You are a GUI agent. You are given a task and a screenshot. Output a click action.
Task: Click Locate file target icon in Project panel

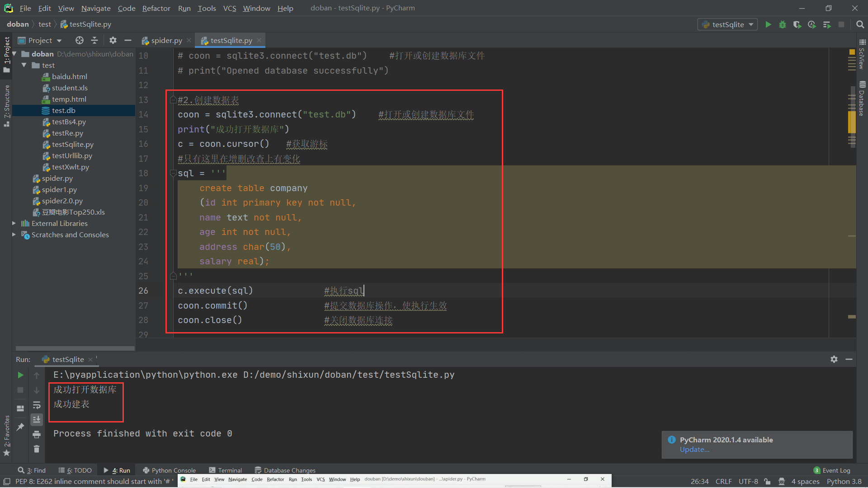[80, 40]
